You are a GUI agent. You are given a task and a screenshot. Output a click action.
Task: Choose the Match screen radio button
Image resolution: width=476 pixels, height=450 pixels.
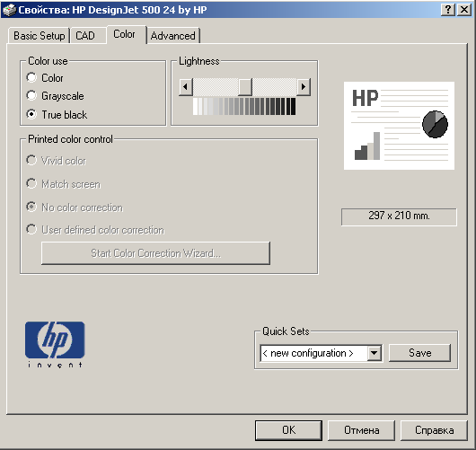pyautogui.click(x=31, y=184)
